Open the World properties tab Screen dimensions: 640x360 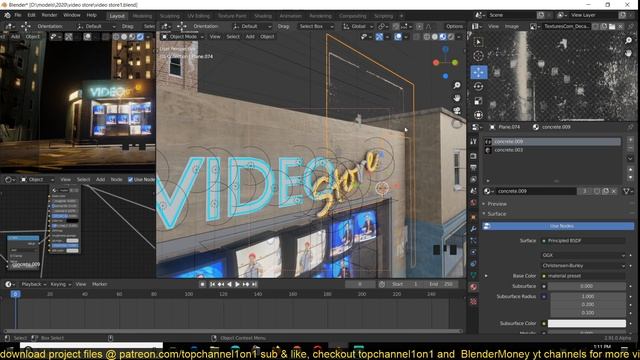(473, 202)
